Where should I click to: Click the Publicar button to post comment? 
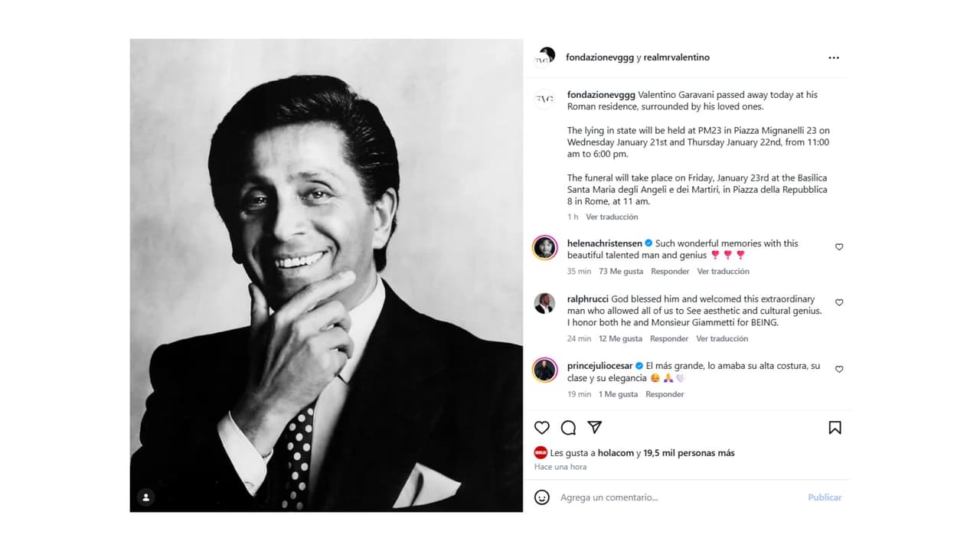(824, 497)
